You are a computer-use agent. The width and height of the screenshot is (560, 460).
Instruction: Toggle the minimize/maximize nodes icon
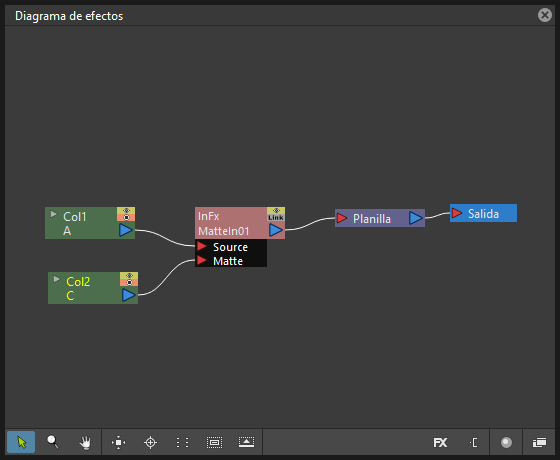246,442
